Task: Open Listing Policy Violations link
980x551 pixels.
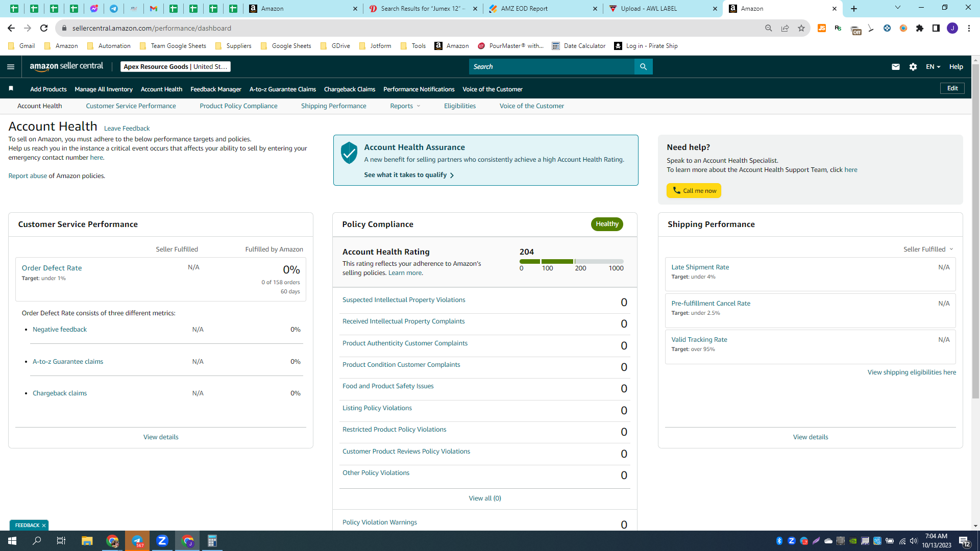Action: [377, 408]
